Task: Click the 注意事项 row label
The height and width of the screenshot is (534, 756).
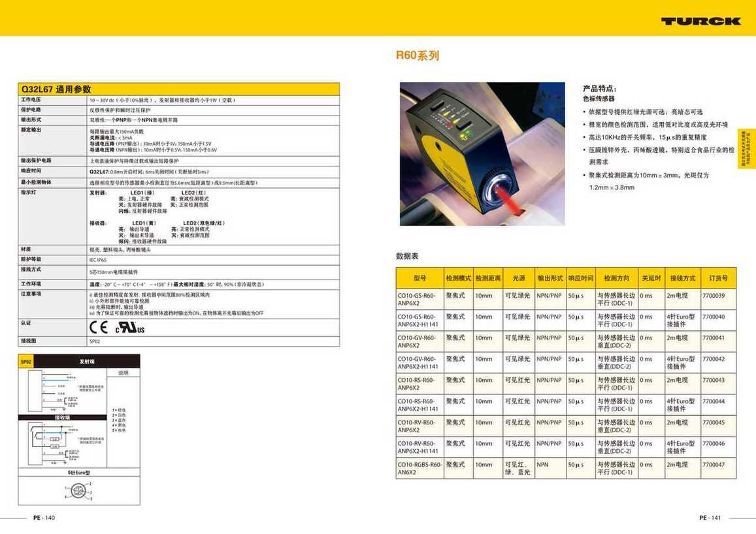Action: (31, 294)
